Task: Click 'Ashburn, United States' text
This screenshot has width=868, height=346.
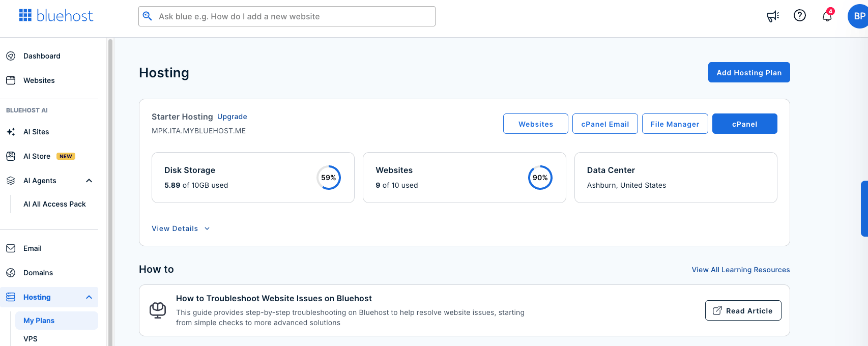Action: coord(626,185)
